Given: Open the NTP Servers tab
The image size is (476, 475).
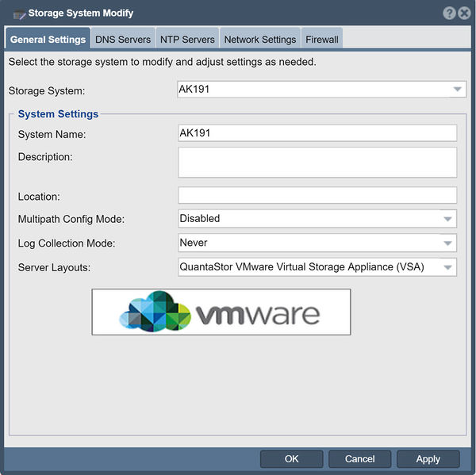Looking at the screenshot, I should pyautogui.click(x=187, y=40).
